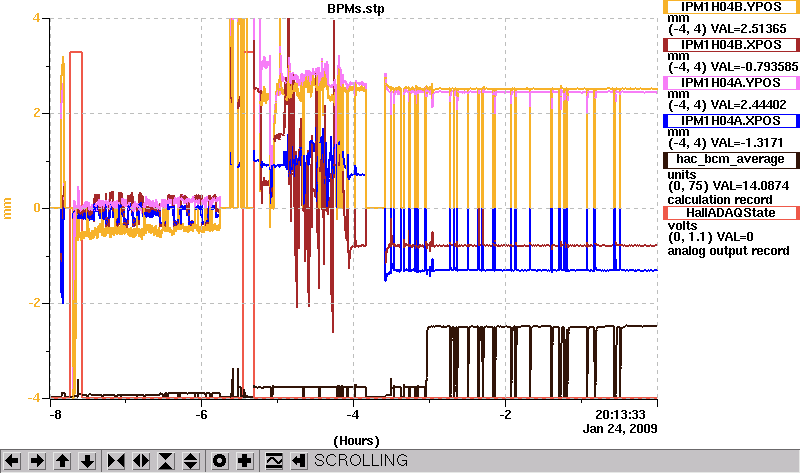Select the IPM1H04A.YPOS curve legend
This screenshot has width=800, height=473.
(x=731, y=83)
